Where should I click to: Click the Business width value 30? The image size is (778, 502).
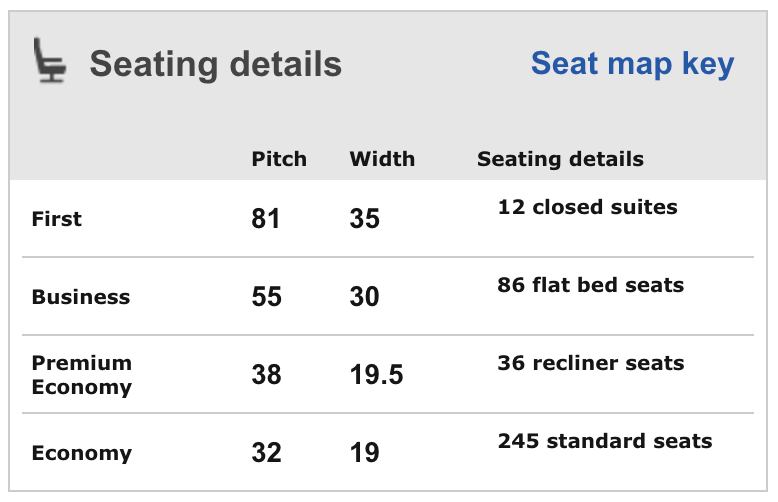[365, 296]
